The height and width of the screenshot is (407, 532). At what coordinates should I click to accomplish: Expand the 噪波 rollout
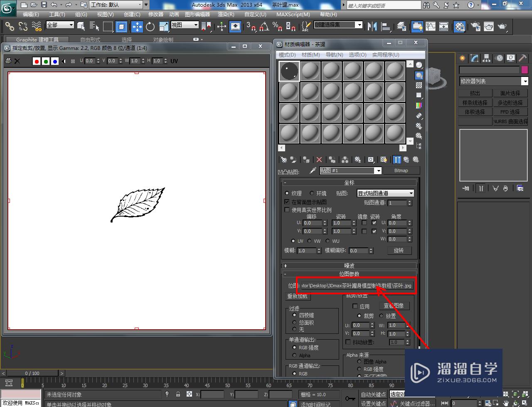click(349, 266)
